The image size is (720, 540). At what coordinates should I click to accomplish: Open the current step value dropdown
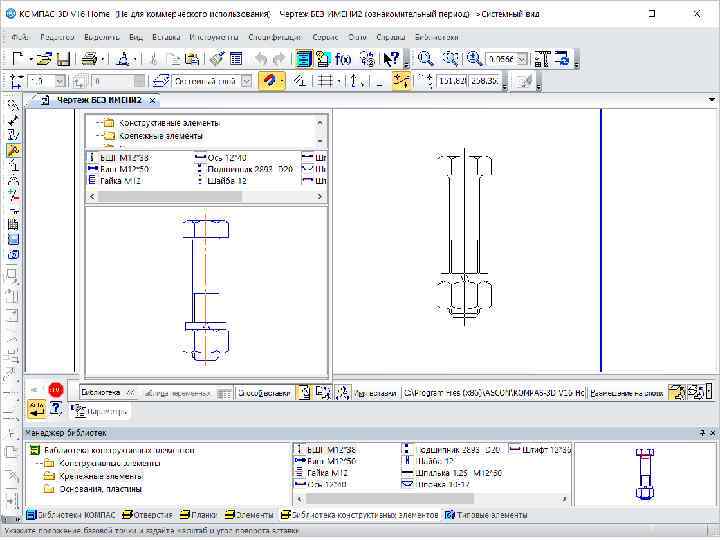pyautogui.click(x=60, y=81)
